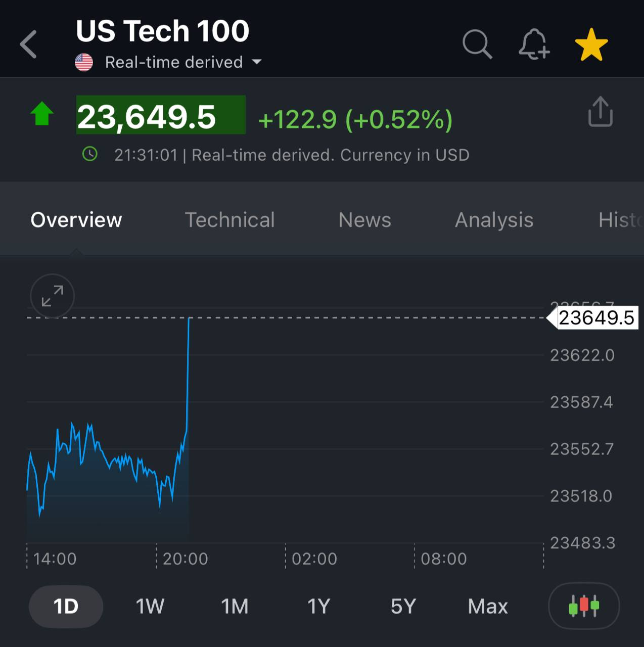Screen dimensions: 644x647
Task: Switch to candlestick chart type
Action: point(584,606)
